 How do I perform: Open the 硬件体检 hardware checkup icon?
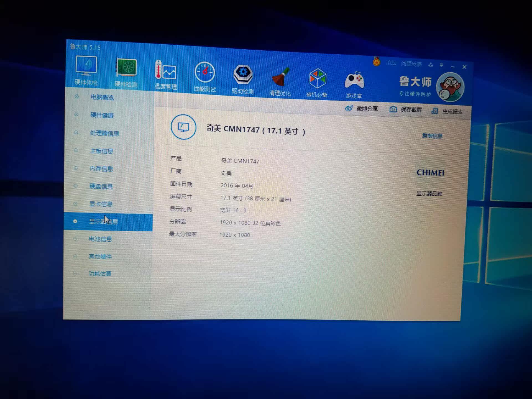(x=86, y=66)
